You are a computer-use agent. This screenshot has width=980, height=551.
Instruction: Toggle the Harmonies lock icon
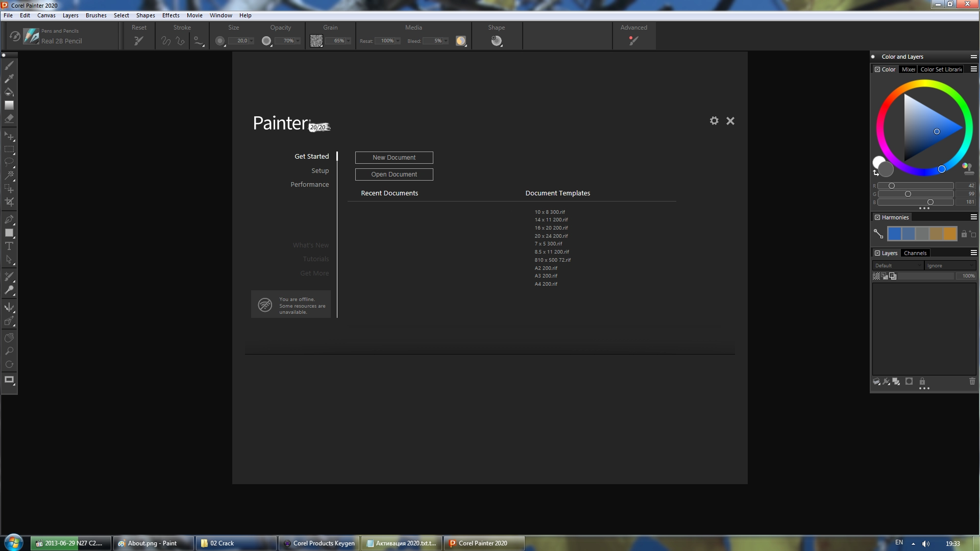[964, 234]
